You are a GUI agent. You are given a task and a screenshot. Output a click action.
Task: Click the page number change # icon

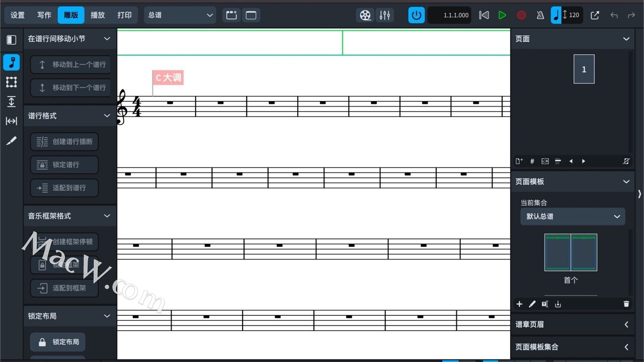click(532, 161)
